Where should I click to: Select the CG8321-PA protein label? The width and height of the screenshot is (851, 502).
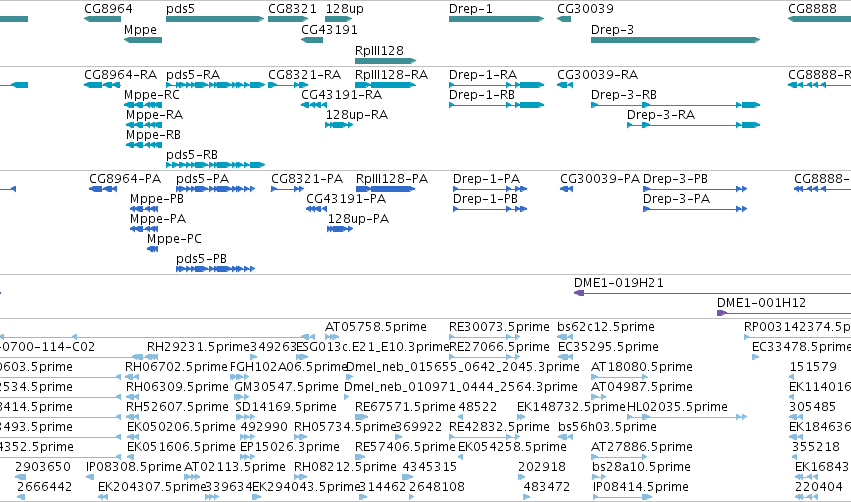307,179
